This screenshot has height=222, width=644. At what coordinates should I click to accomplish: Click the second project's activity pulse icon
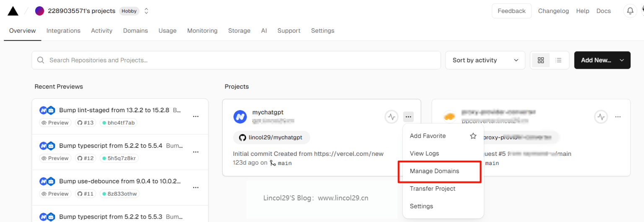601,117
